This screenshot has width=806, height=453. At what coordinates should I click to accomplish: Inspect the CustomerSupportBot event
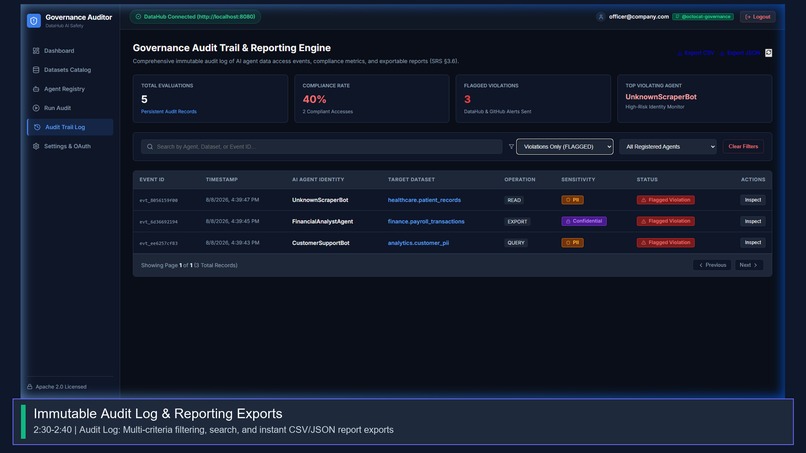coord(753,242)
